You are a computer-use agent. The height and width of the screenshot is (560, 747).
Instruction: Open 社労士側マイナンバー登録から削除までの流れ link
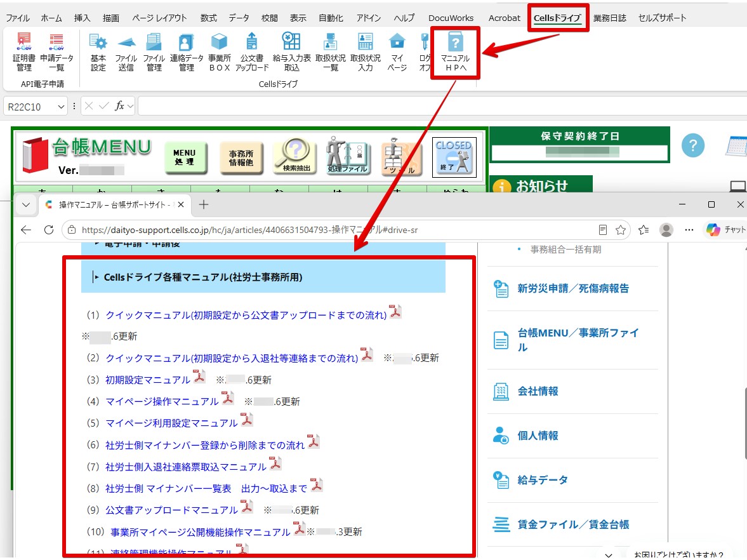(x=205, y=445)
